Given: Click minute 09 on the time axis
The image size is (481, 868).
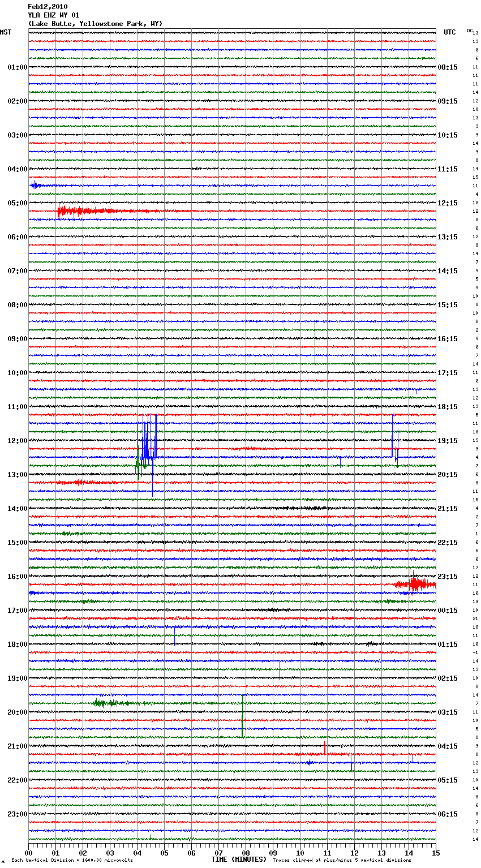Looking at the screenshot, I should pos(273,853).
